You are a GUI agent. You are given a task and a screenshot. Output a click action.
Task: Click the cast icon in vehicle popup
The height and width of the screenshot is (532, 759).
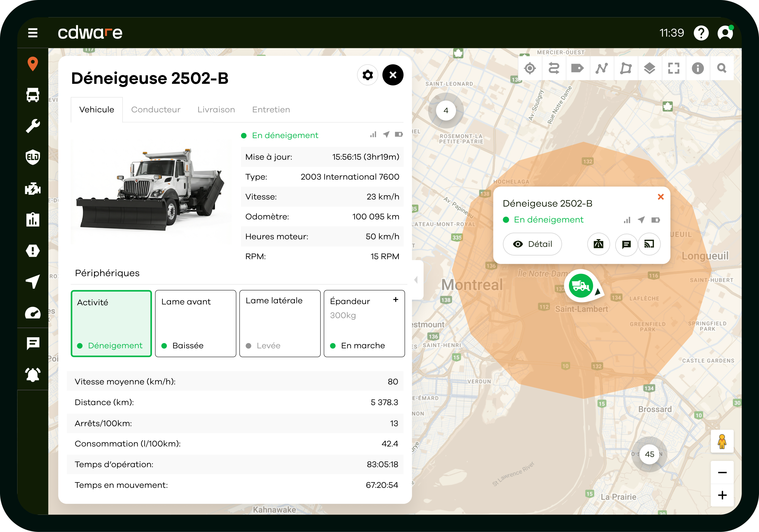649,244
